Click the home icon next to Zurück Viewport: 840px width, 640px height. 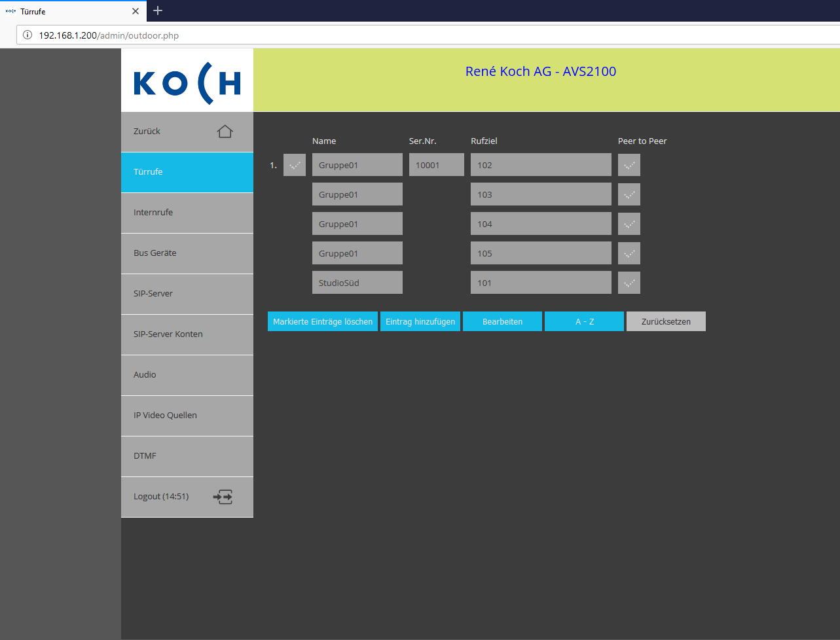[x=225, y=132]
